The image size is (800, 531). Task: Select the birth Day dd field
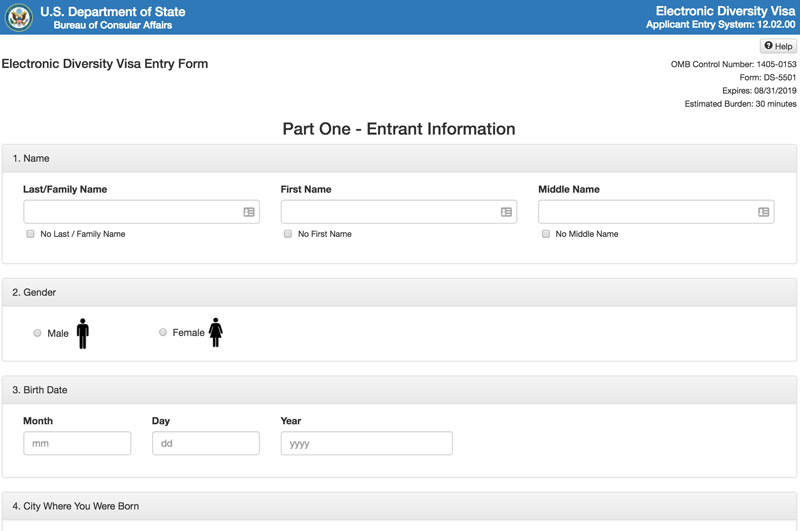point(205,443)
